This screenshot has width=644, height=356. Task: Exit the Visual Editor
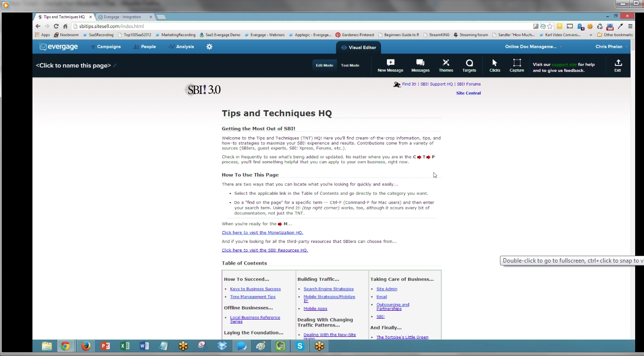pos(618,63)
